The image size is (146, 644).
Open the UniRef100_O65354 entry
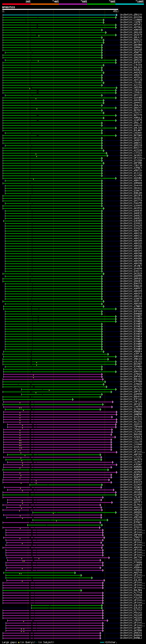point(131,87)
